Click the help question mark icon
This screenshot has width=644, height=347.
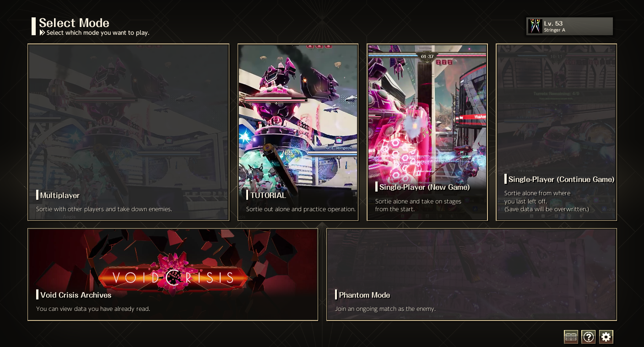point(588,337)
